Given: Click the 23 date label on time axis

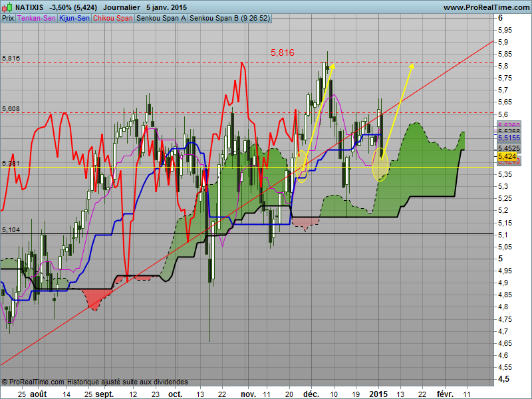Looking at the screenshot, I should pos(156,394).
